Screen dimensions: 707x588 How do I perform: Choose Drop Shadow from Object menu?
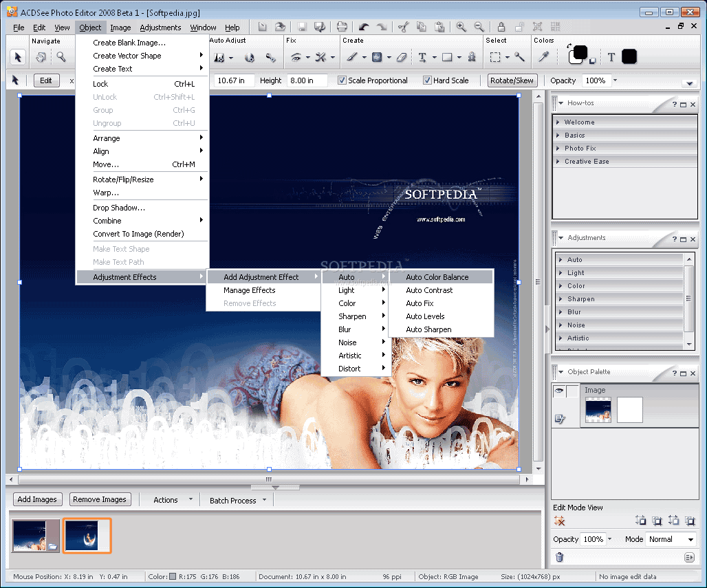pyautogui.click(x=142, y=208)
